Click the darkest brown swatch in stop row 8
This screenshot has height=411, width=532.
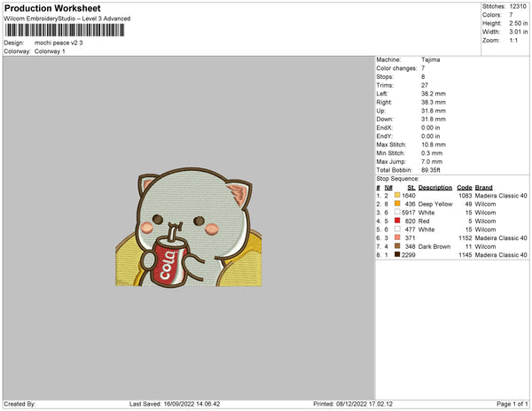(397, 254)
